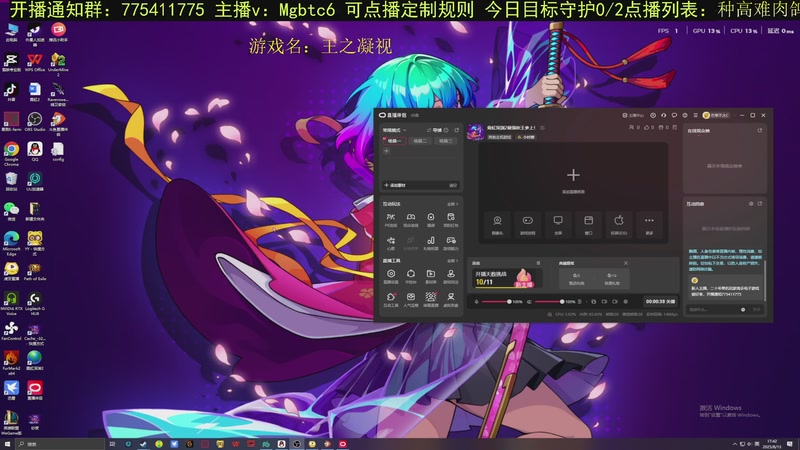
Task: Open the emoji picker in chat input
Action: (743, 310)
